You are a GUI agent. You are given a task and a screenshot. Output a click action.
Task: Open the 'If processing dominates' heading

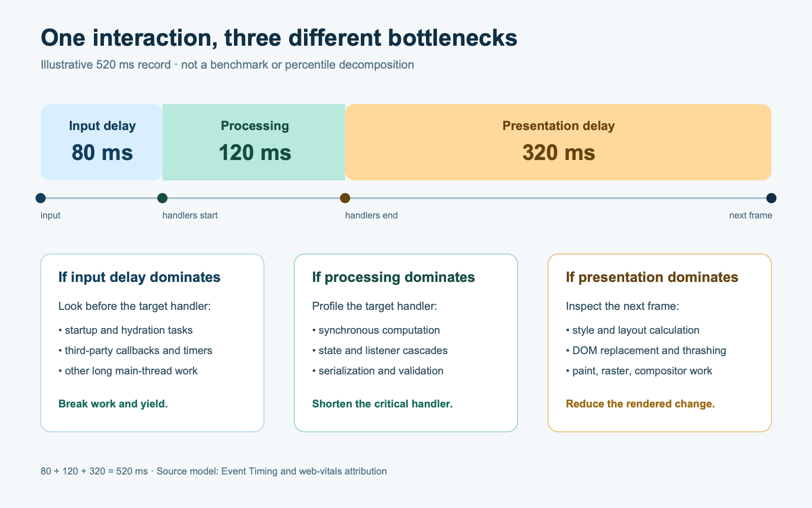click(393, 277)
